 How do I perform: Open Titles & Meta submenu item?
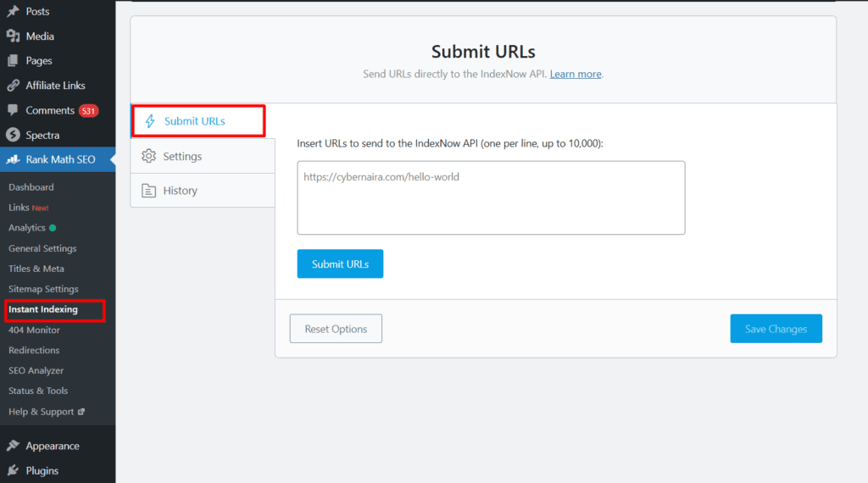click(36, 269)
